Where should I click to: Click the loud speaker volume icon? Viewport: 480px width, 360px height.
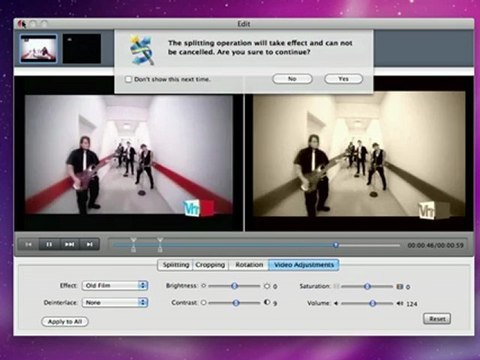400,303
